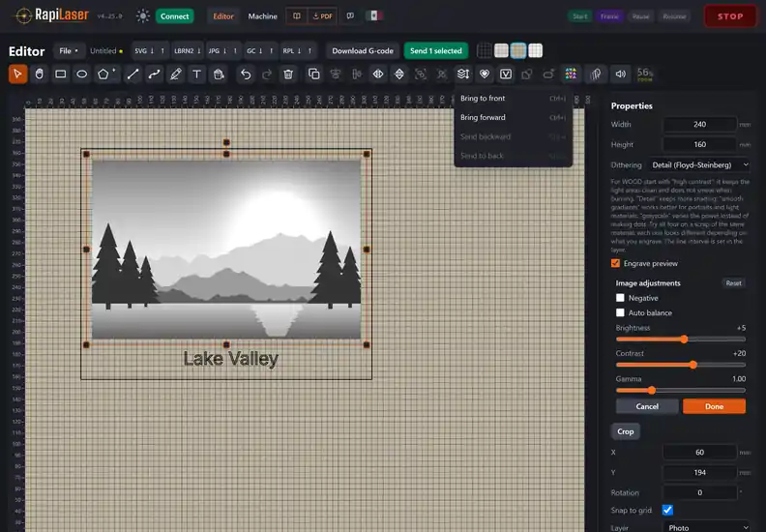Activate the hand pan tool

coord(39,74)
